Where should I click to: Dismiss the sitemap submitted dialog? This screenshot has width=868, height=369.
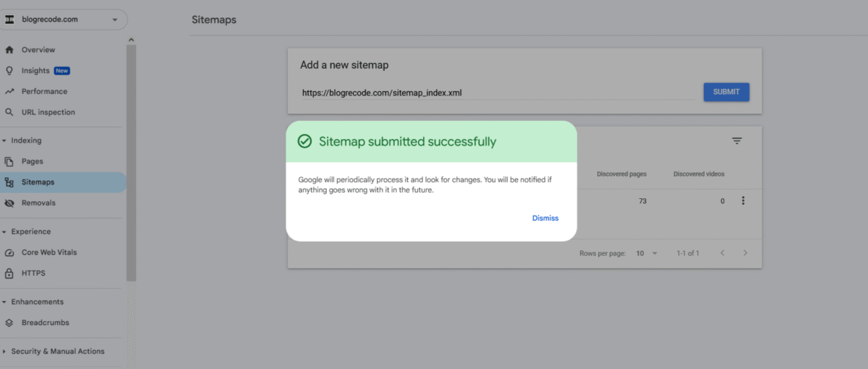point(545,218)
